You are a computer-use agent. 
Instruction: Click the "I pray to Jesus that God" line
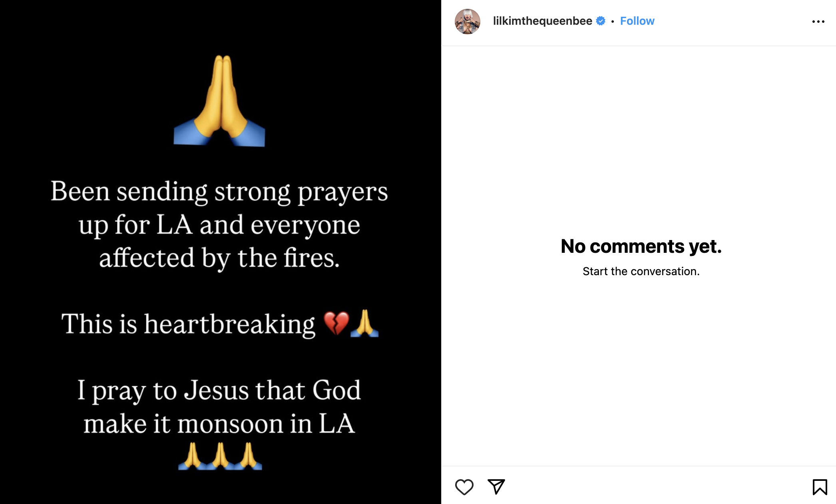[x=219, y=391]
